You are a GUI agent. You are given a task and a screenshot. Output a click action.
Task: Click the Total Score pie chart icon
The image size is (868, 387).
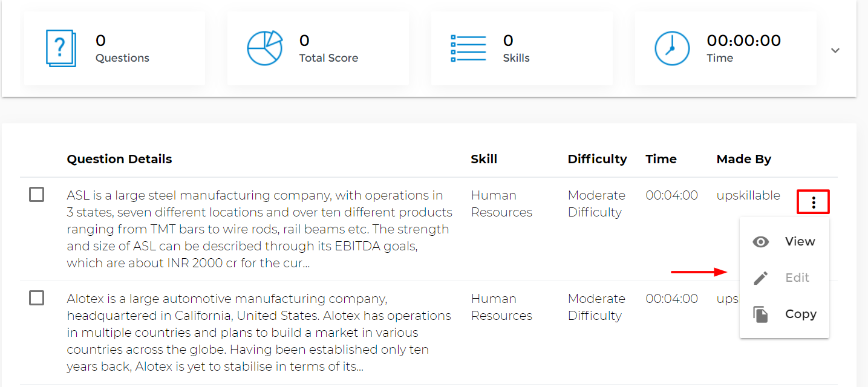coord(264,48)
